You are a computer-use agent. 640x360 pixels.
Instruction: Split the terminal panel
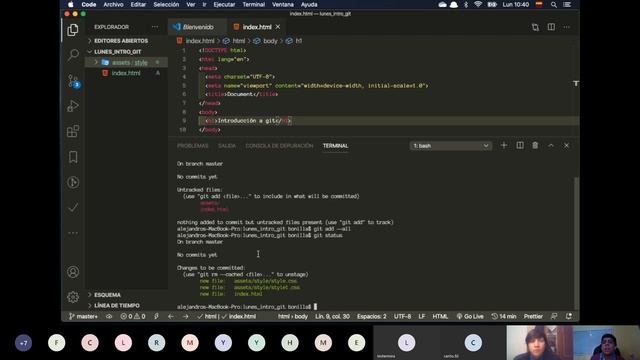coord(520,145)
